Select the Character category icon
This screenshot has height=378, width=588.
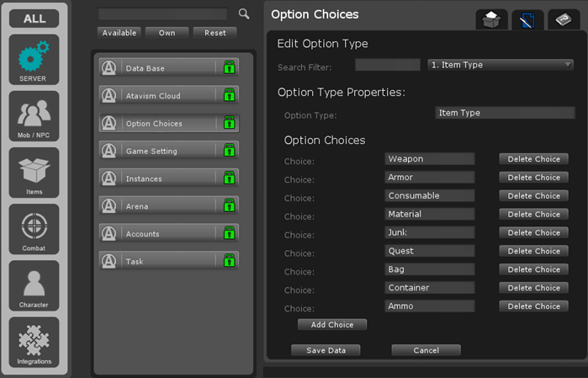click(34, 285)
